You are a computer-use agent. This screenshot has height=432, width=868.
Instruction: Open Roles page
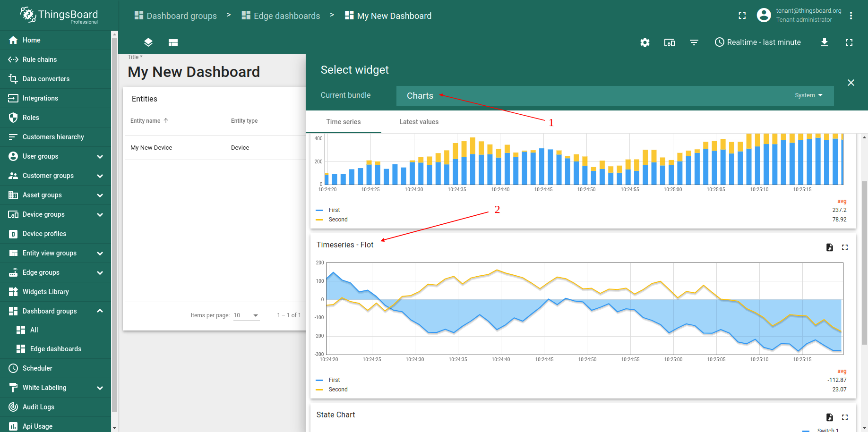point(55,118)
